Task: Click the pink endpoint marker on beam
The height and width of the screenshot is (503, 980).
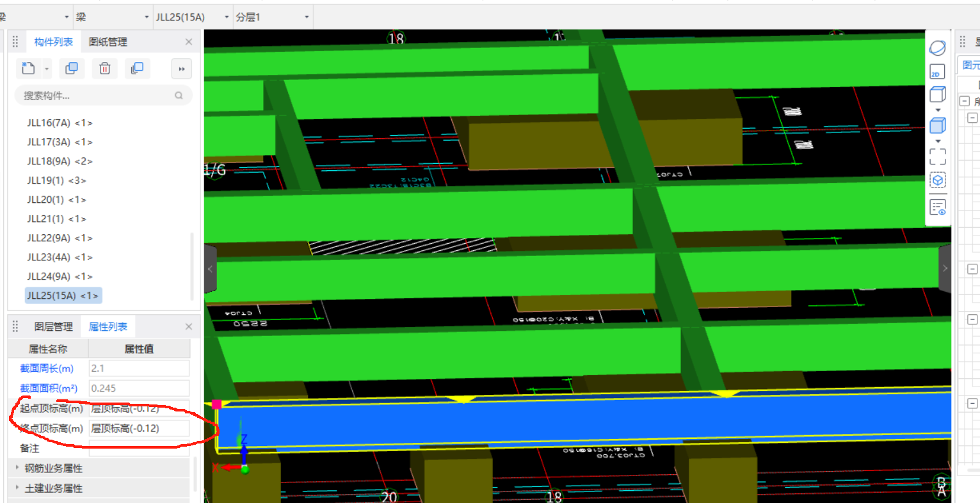Action: (x=216, y=404)
